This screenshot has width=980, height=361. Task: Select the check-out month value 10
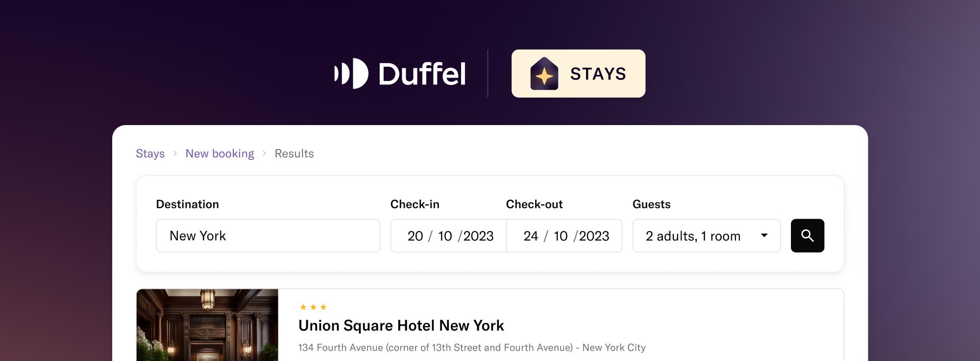point(561,236)
